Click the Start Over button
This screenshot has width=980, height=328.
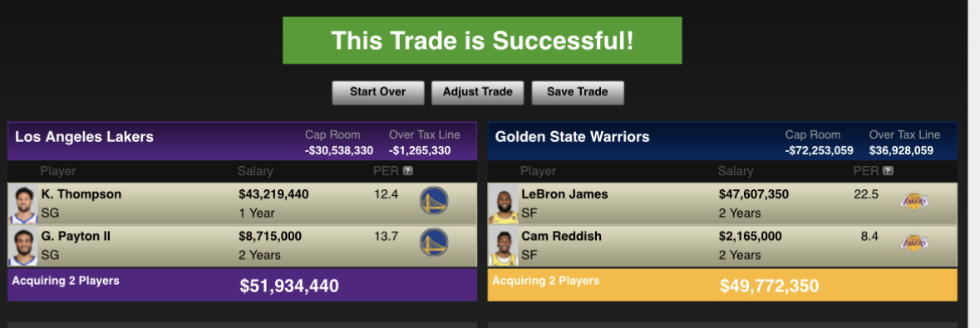pos(377,92)
